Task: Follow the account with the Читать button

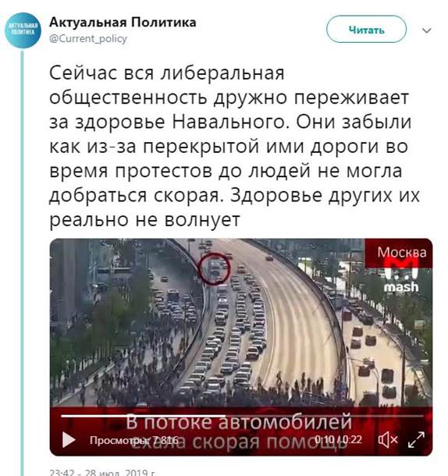Action: click(x=366, y=30)
